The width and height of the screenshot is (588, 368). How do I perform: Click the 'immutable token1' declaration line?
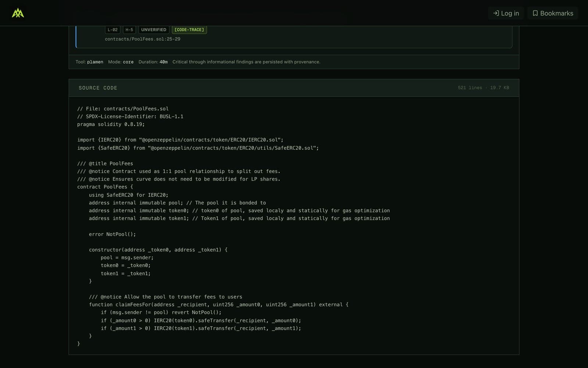pyautogui.click(x=239, y=218)
